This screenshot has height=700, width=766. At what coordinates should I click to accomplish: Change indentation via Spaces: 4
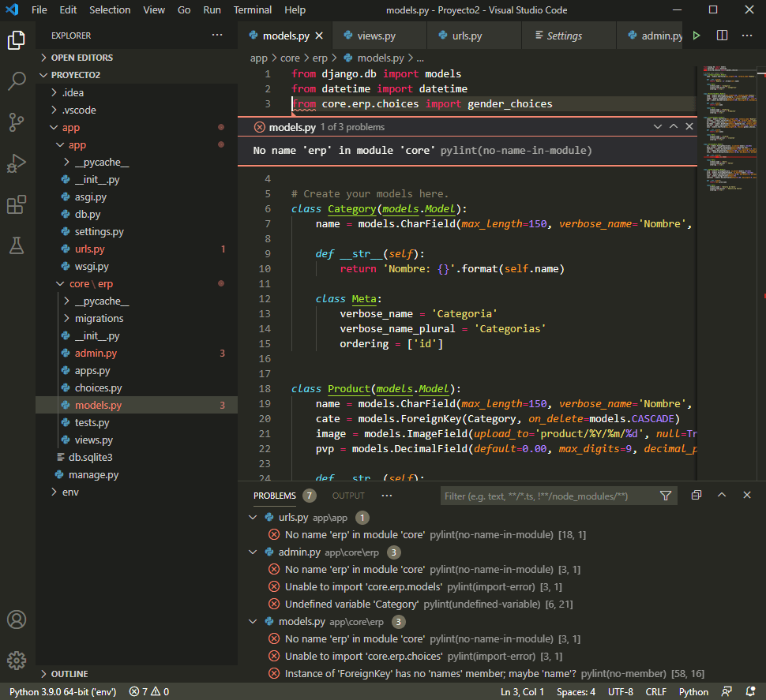click(576, 691)
